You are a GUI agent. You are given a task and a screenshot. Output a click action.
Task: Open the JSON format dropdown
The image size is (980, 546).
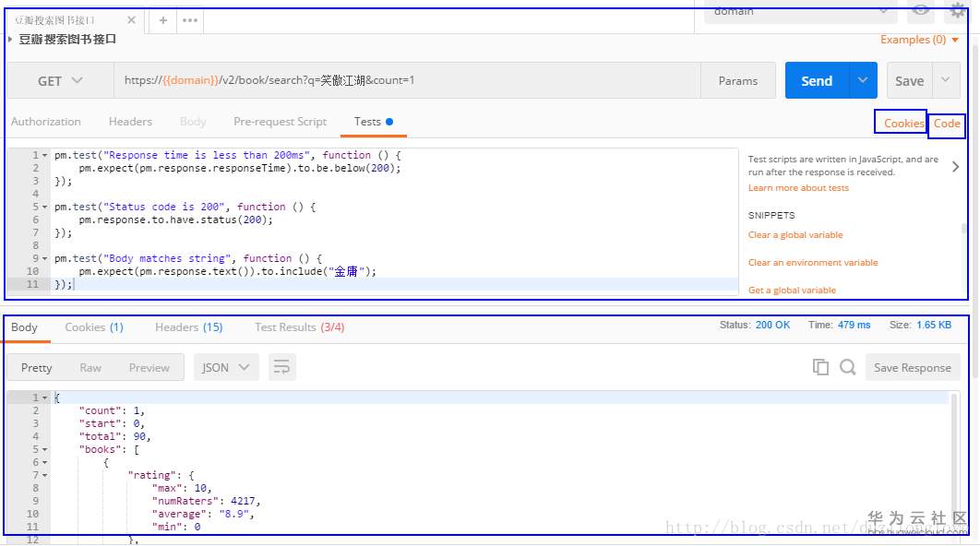coord(225,367)
